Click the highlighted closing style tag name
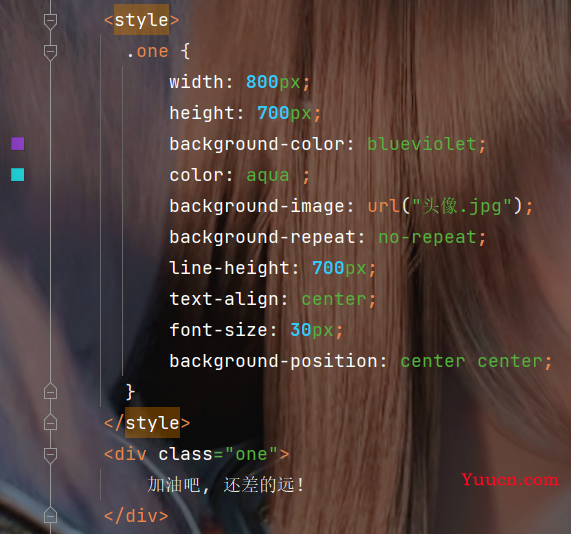The height and width of the screenshot is (534, 571). (x=152, y=423)
